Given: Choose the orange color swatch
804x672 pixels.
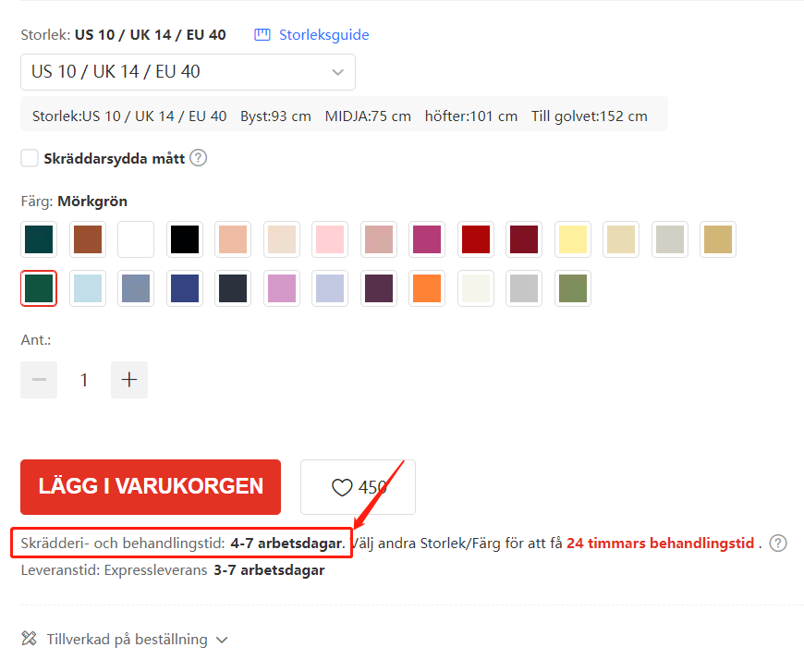Looking at the screenshot, I should (x=427, y=288).
